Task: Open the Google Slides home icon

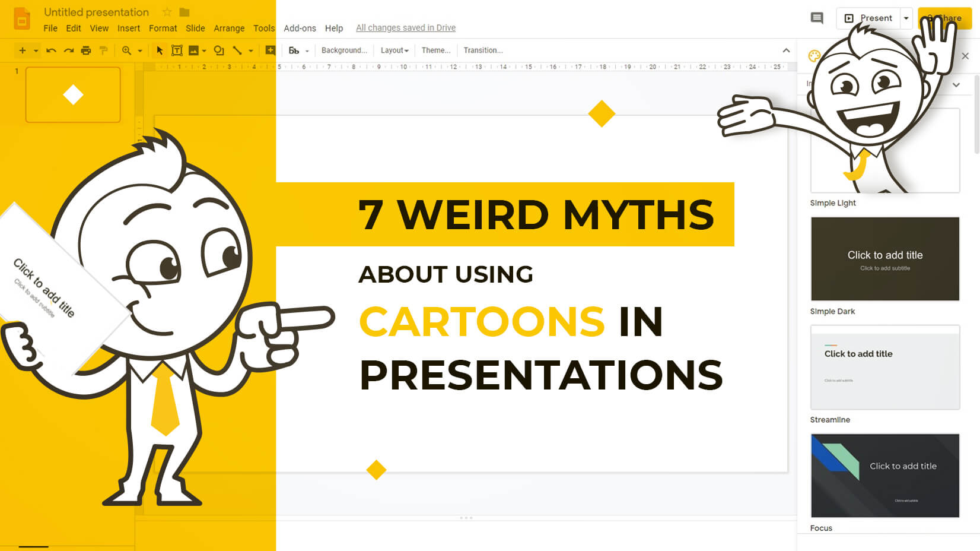Action: 22,19
